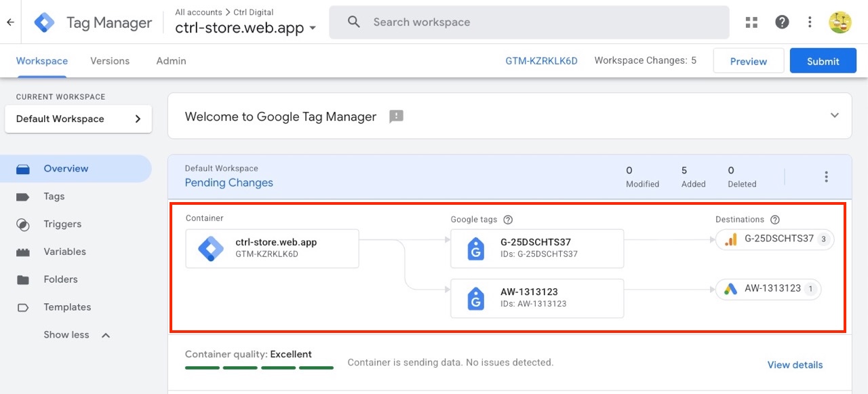Open the top bar more options menu
Screen dimensions: 868x394
tap(810, 22)
